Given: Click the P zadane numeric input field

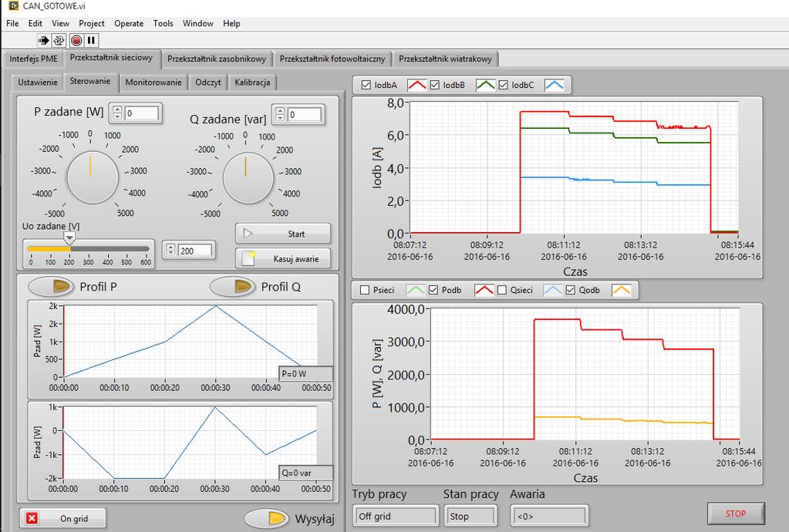Looking at the screenshot, I should coord(143,113).
